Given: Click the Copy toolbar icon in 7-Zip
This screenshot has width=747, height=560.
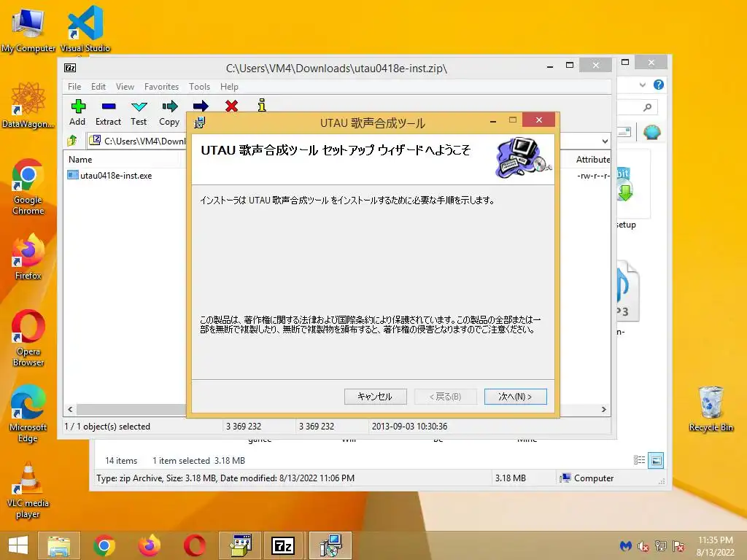Looking at the screenshot, I should click(169, 112).
